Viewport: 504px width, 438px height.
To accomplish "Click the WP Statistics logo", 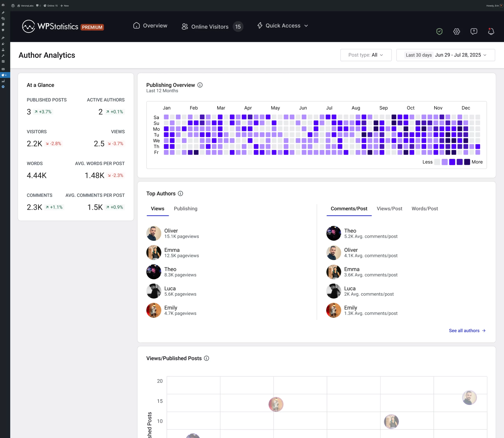I will [x=50, y=26].
